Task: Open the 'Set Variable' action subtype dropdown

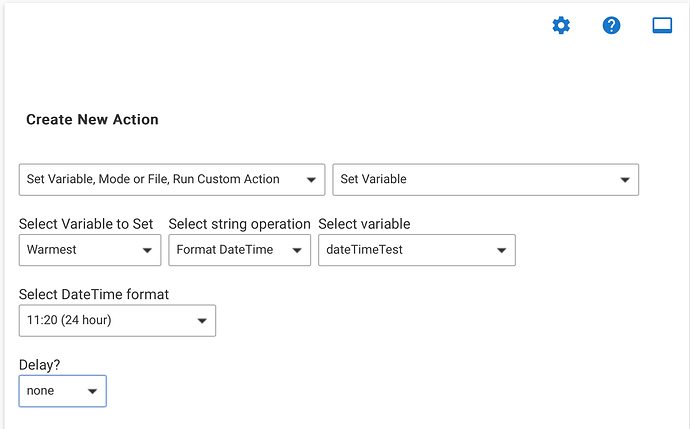Action: click(485, 180)
